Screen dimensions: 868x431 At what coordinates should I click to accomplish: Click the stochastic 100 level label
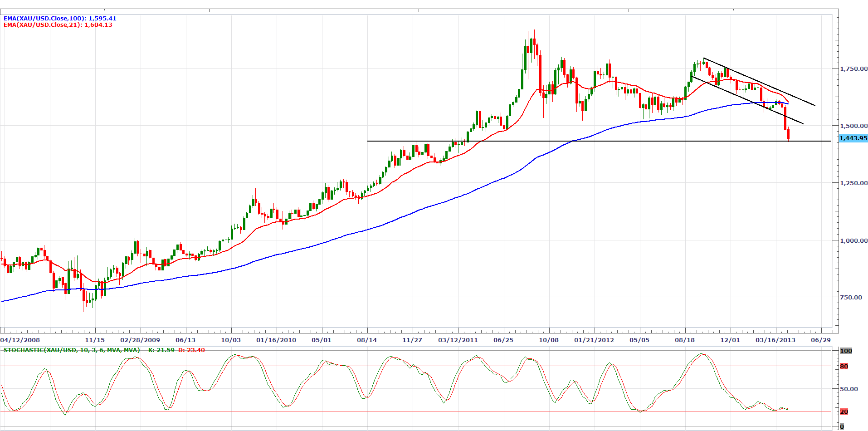[x=846, y=351]
